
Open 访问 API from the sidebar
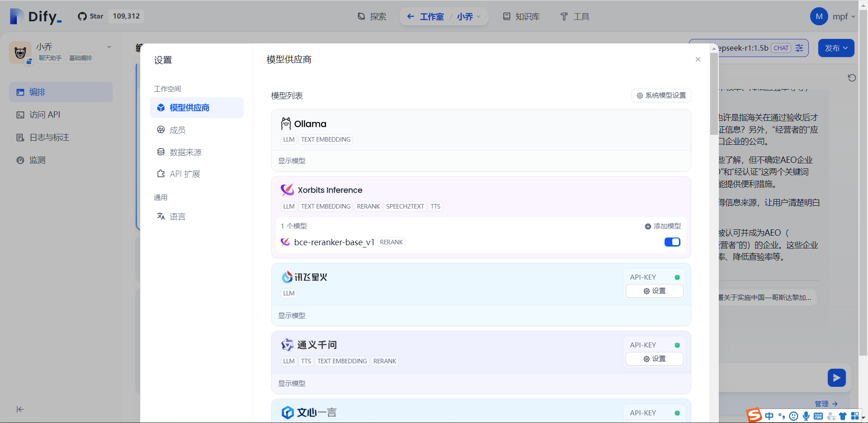[44, 114]
